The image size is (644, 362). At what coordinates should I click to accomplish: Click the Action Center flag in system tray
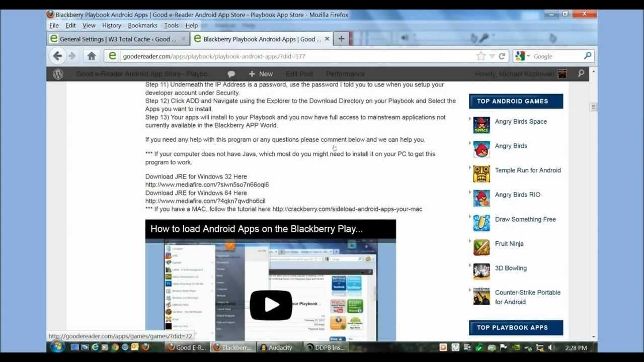pyautogui.click(x=503, y=347)
